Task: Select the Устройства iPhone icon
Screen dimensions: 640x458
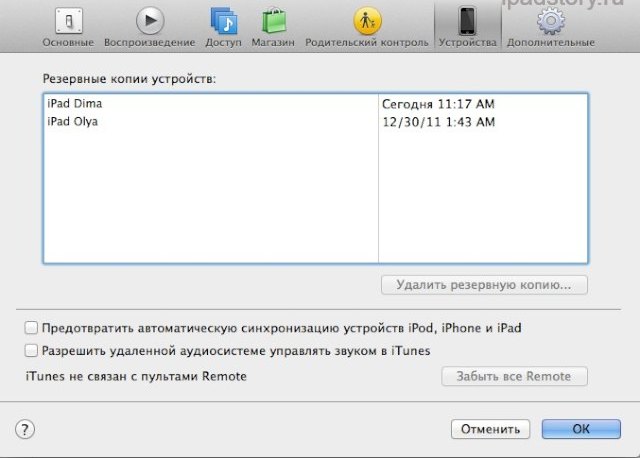Action: [468, 21]
